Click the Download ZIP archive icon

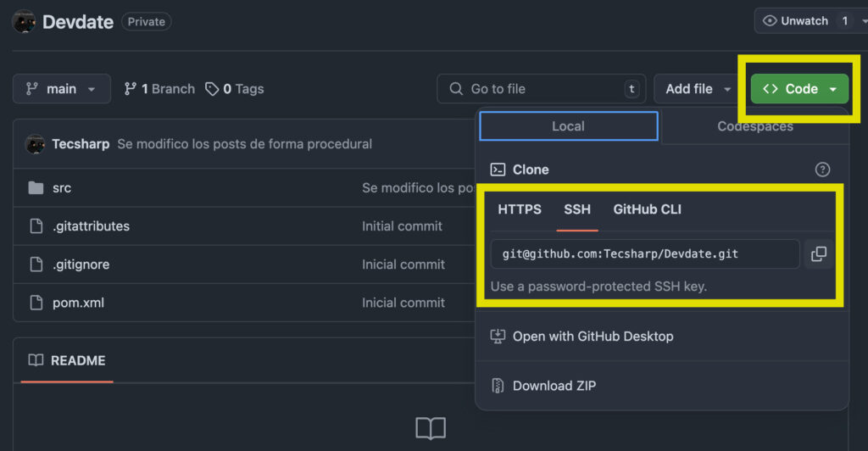[x=498, y=386]
